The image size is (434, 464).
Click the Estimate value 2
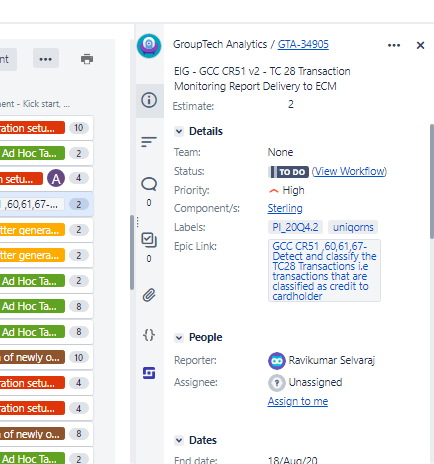click(x=291, y=104)
